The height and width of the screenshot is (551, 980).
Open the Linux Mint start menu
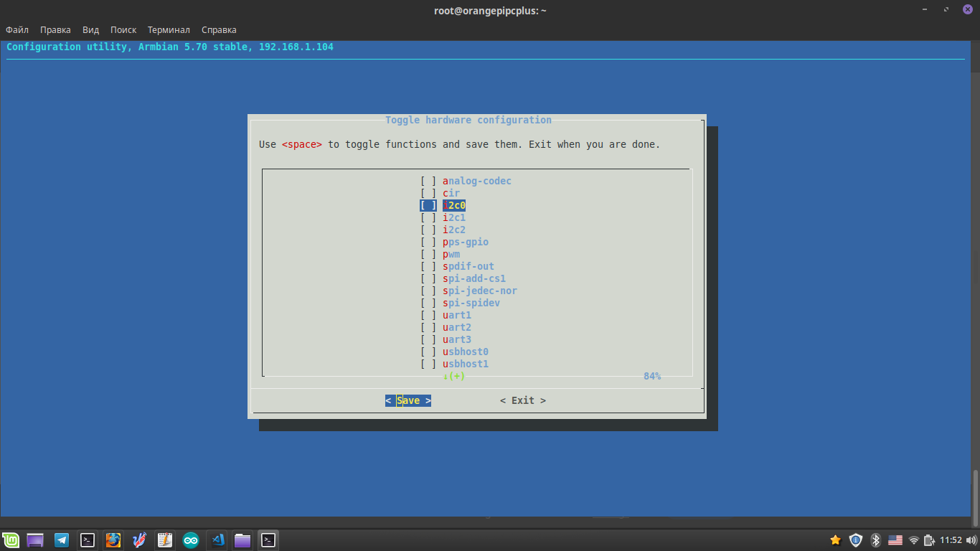(x=11, y=540)
